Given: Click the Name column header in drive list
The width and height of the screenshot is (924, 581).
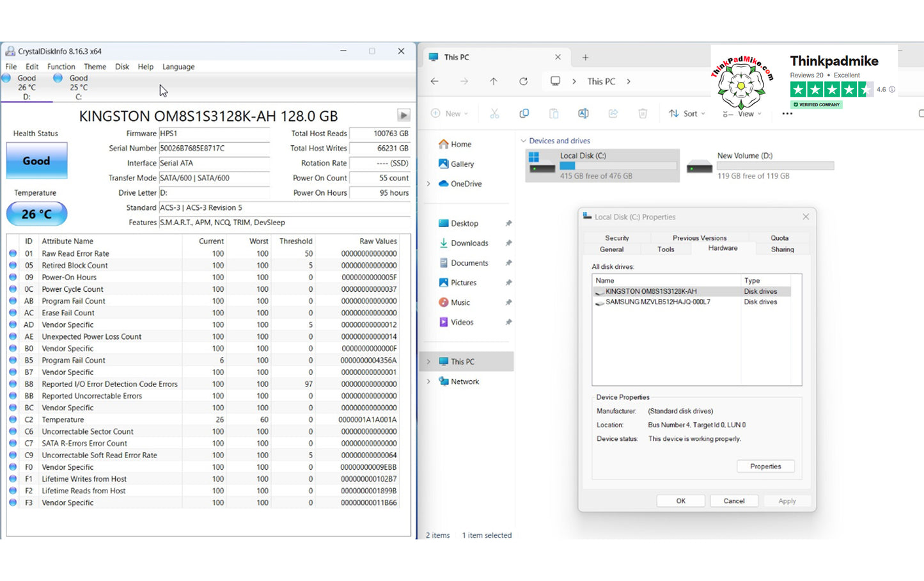Looking at the screenshot, I should [x=666, y=280].
